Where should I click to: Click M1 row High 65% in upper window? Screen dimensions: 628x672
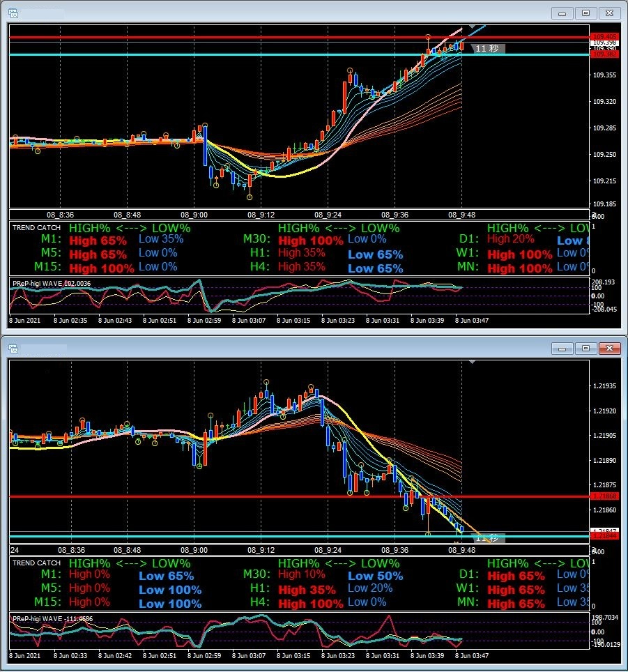click(98, 240)
